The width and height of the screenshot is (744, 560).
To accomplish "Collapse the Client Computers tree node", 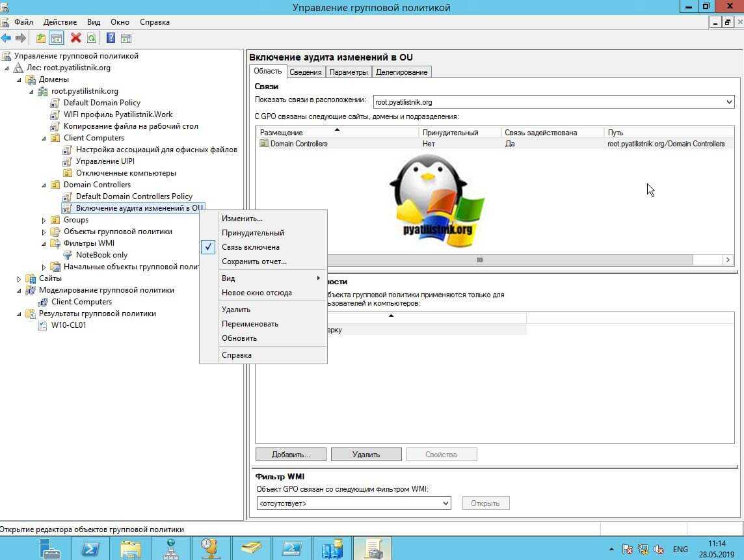I will pyautogui.click(x=44, y=138).
